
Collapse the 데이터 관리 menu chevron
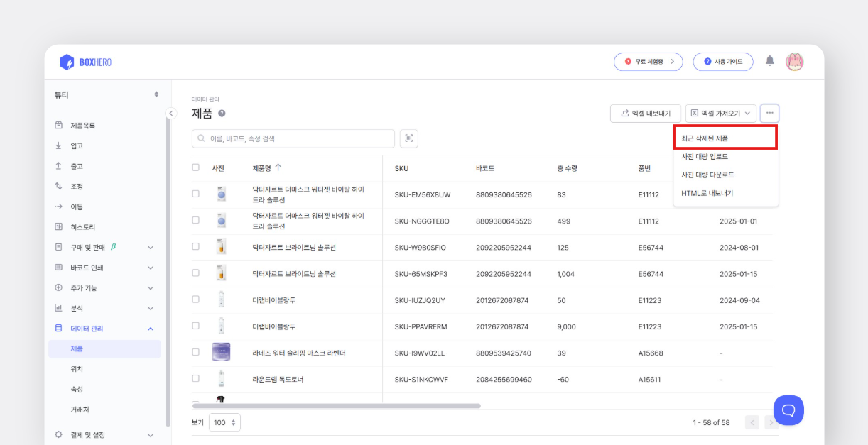pyautogui.click(x=151, y=329)
